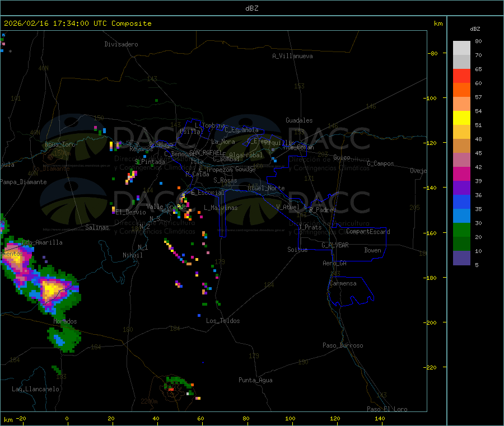Click the 100 km horizontal axis tick
The height and width of the screenshot is (426, 504).
point(290,418)
